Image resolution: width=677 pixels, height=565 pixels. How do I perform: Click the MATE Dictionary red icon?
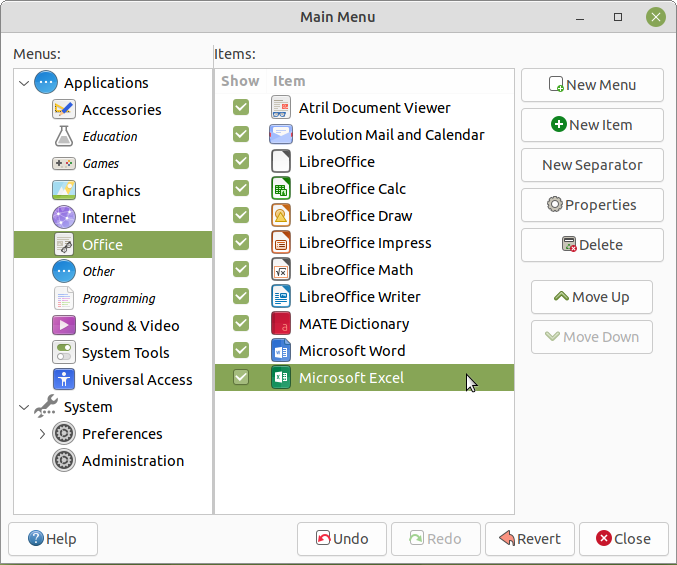[281, 323]
